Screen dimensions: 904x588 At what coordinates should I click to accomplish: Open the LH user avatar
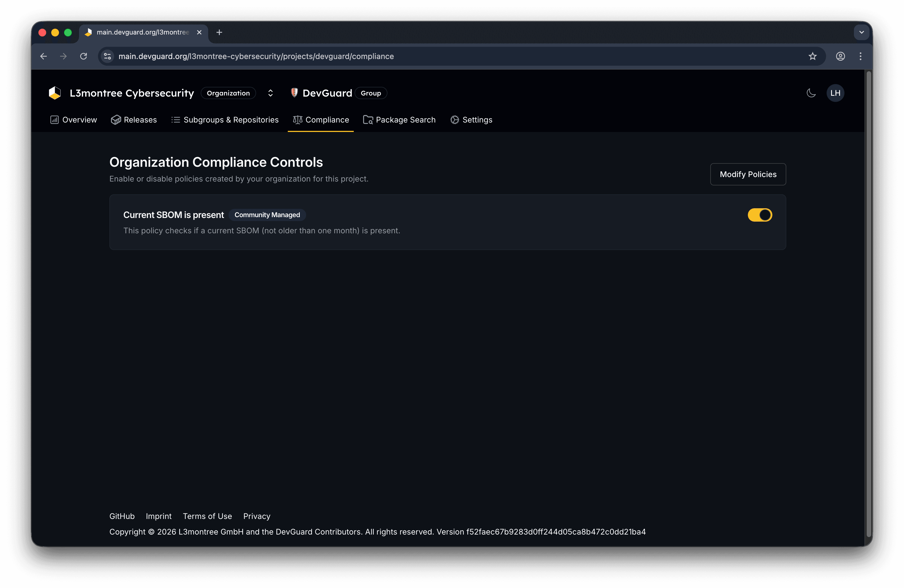tap(835, 93)
